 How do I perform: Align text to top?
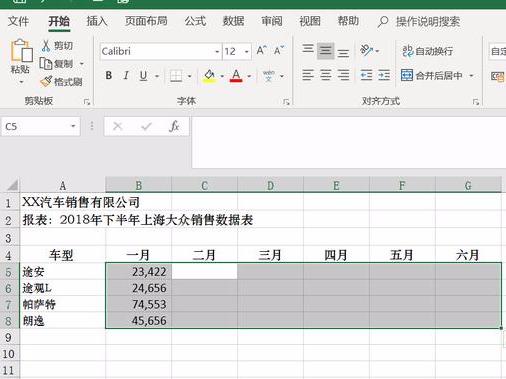(308, 49)
